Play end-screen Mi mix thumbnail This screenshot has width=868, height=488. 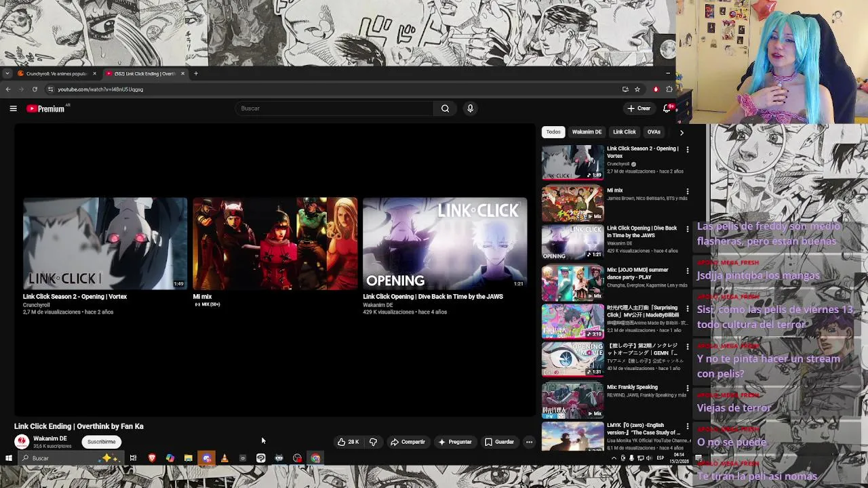pyautogui.click(x=275, y=243)
